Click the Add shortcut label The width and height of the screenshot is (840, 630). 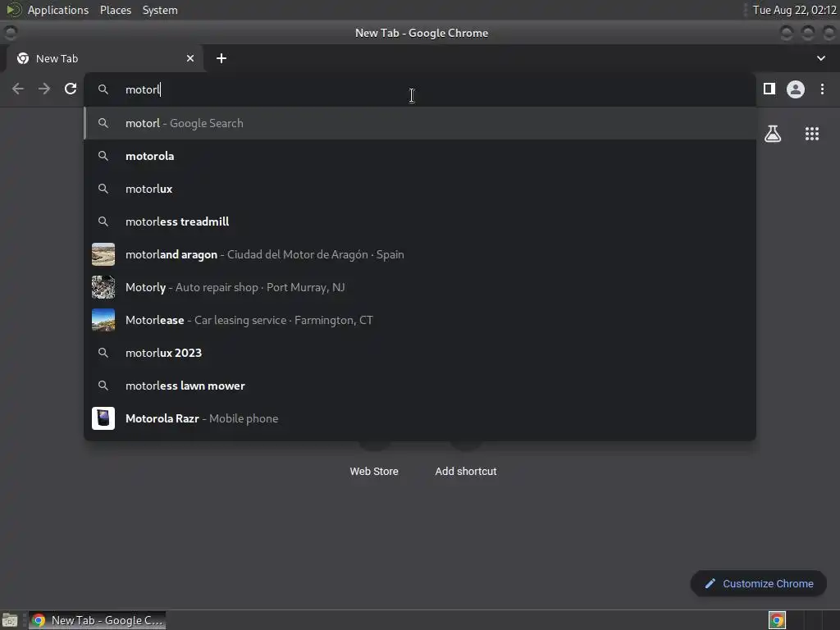pyautogui.click(x=466, y=472)
